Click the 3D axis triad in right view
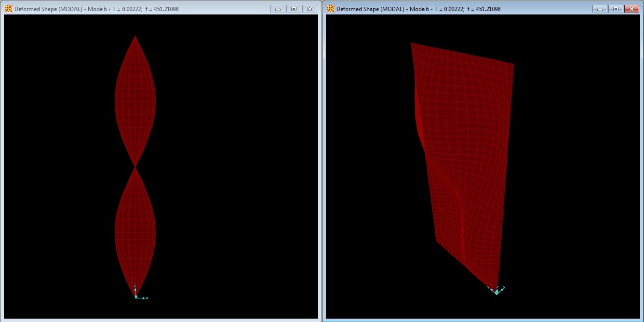This screenshot has width=644, height=322. point(496,291)
